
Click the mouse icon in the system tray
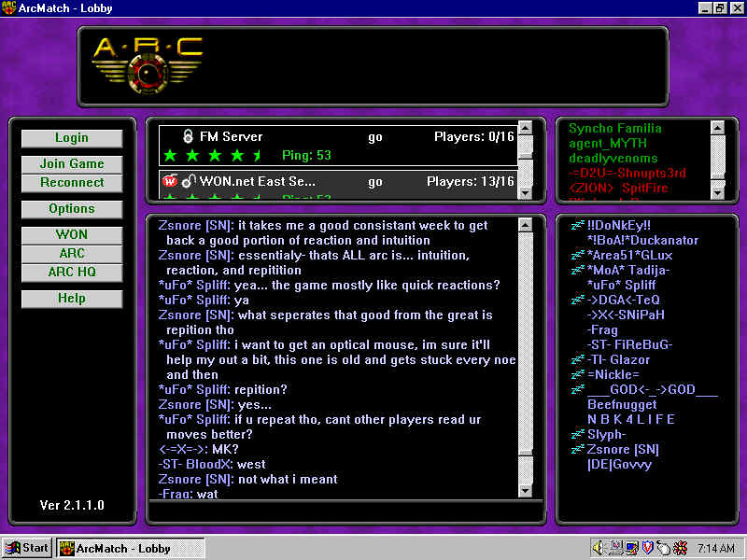(x=663, y=548)
